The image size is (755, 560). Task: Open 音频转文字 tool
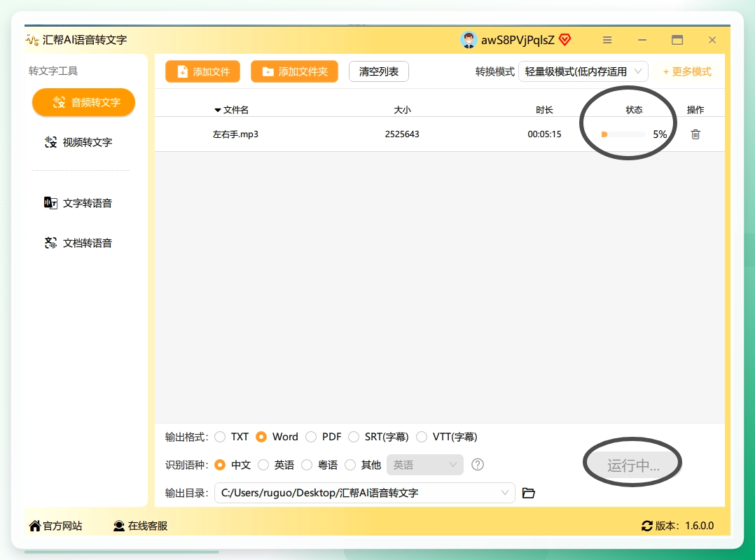click(x=84, y=102)
